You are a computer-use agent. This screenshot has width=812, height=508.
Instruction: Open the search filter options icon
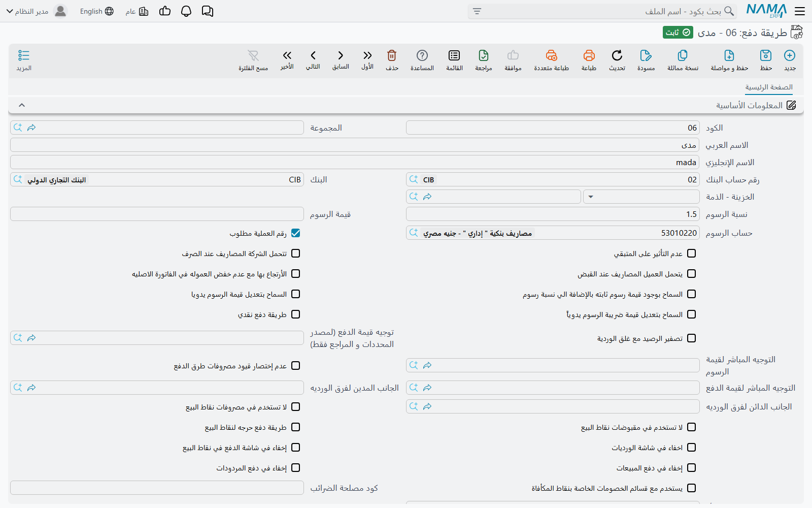pyautogui.click(x=477, y=11)
